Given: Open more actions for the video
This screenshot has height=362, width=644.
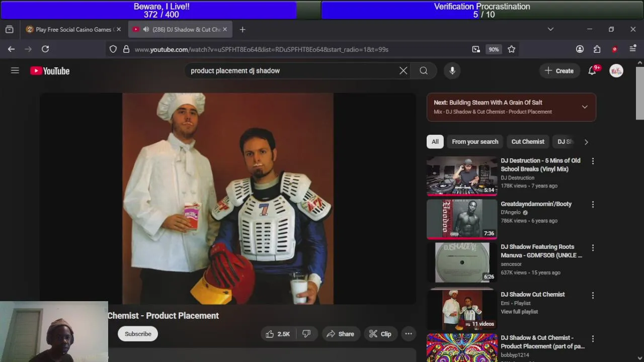Looking at the screenshot, I should click(409, 334).
